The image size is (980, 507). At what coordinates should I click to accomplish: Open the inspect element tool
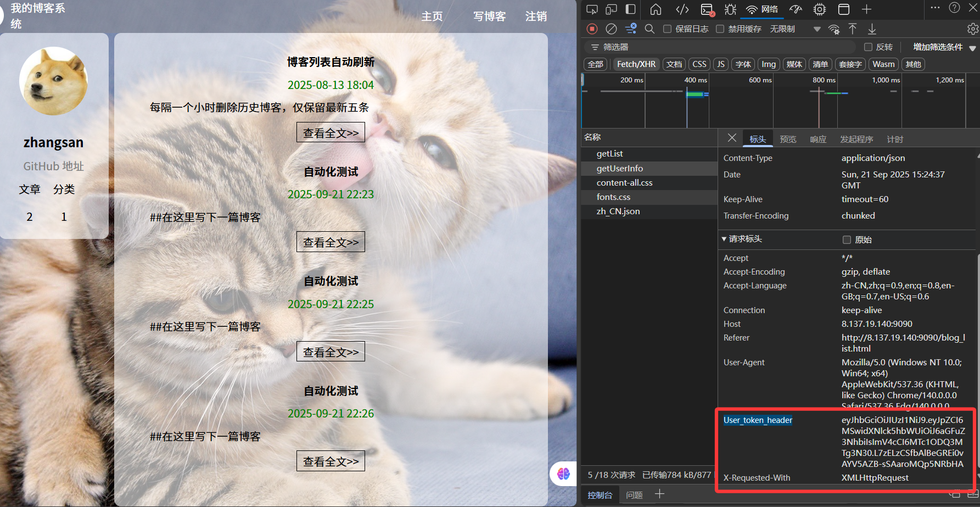tap(592, 9)
